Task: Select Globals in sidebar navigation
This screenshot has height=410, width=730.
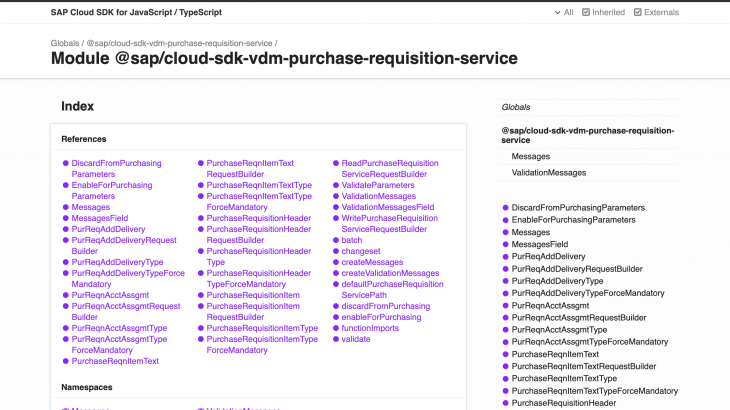Action: 516,107
